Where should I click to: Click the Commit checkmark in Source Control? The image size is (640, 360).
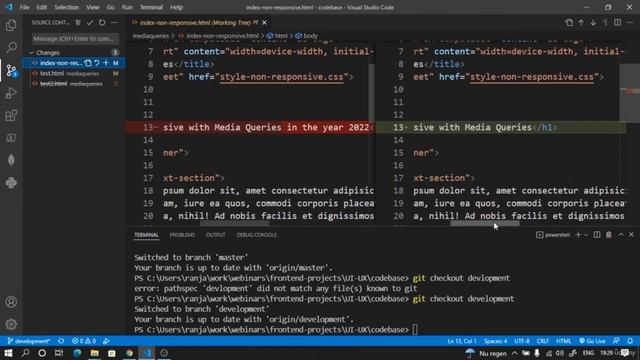(x=90, y=23)
